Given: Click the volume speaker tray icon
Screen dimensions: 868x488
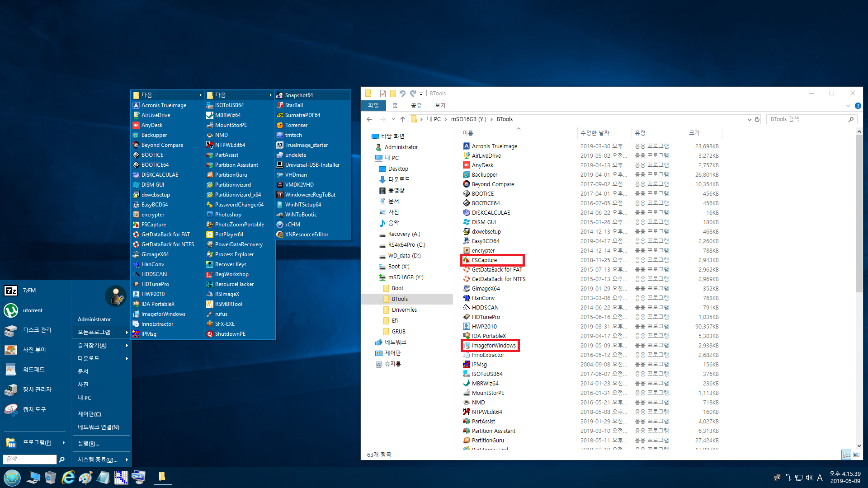Looking at the screenshot, I should [809, 478].
